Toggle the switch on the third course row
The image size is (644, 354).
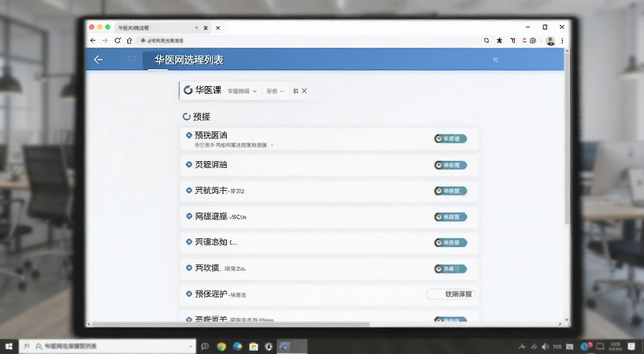click(451, 191)
